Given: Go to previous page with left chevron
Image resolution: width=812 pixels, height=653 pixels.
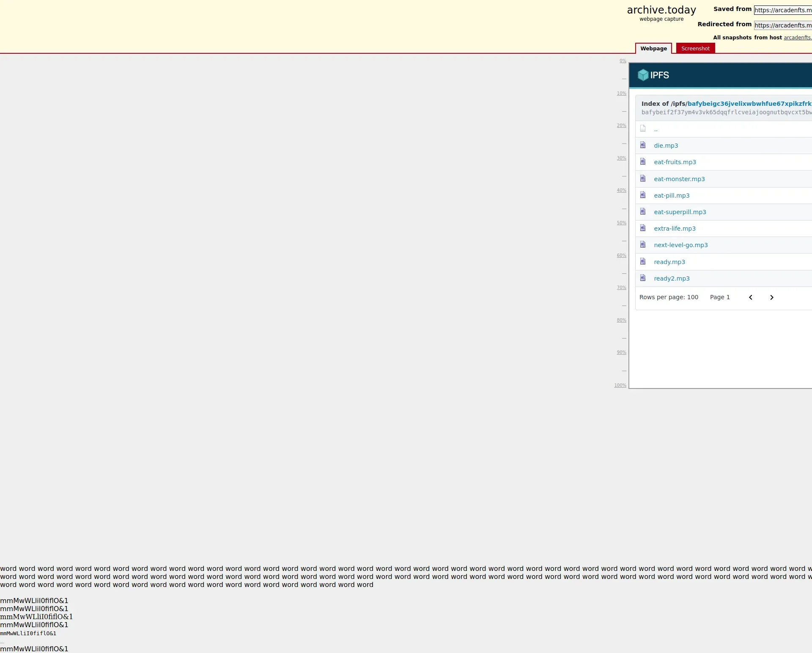Looking at the screenshot, I should (751, 298).
